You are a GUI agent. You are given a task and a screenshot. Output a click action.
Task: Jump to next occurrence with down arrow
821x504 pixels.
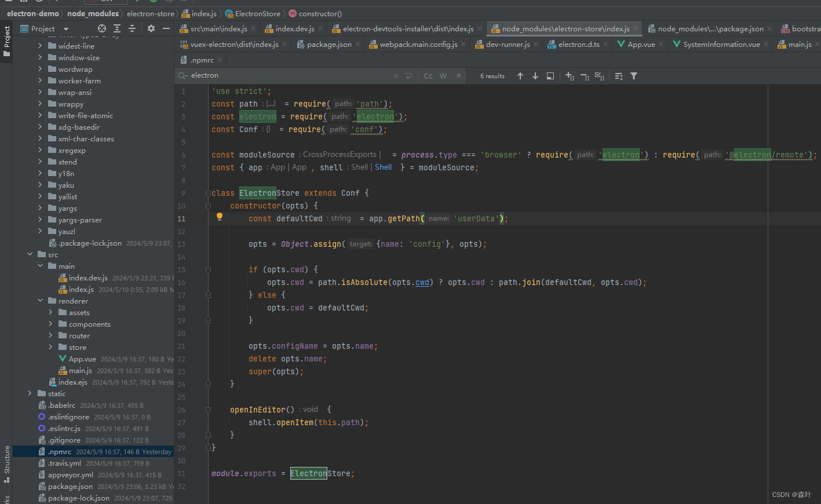(x=535, y=75)
